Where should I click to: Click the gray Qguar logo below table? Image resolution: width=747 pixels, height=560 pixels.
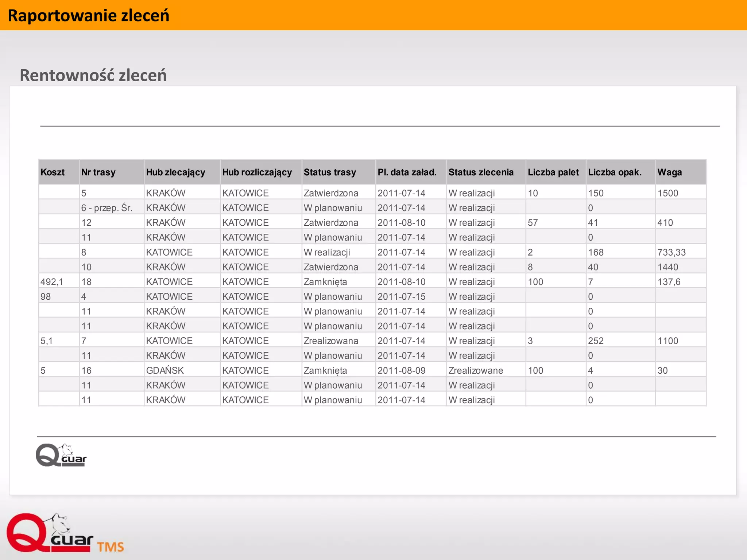coord(61,455)
